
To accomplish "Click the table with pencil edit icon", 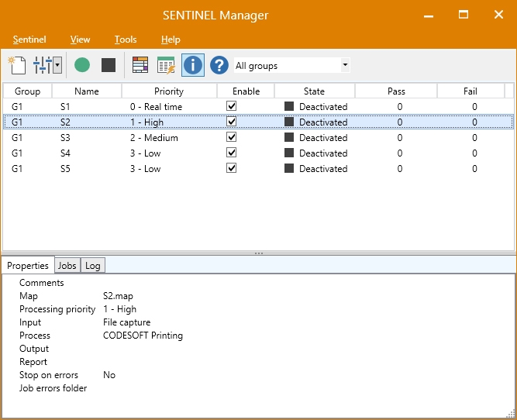I will tap(166, 65).
